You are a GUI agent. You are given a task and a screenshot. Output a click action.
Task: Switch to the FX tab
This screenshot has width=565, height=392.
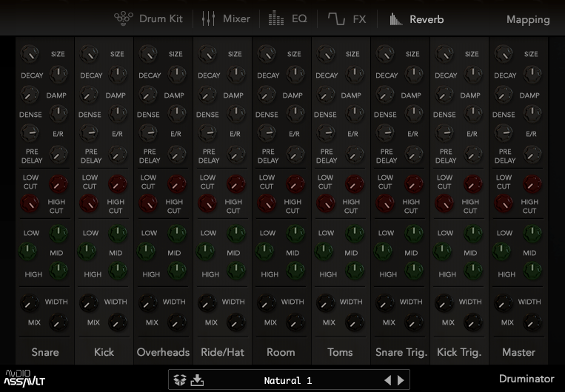347,18
